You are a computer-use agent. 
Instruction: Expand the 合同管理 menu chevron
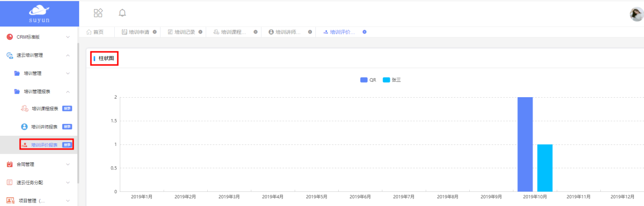pyautogui.click(x=68, y=164)
